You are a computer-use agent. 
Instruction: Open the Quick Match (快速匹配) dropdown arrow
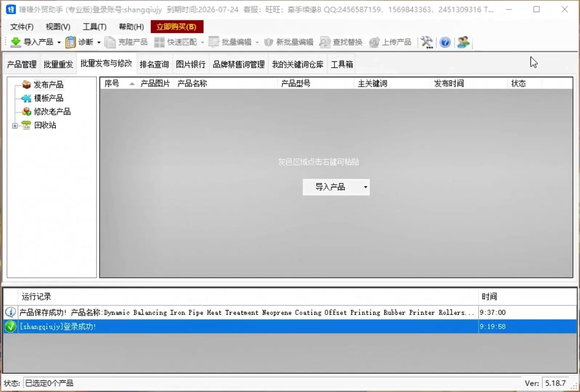tap(202, 42)
